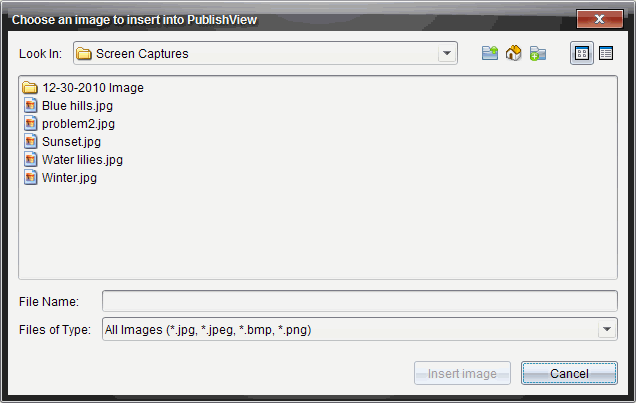The width and height of the screenshot is (636, 403).
Task: Click the Up One Level folder icon
Action: [x=490, y=53]
